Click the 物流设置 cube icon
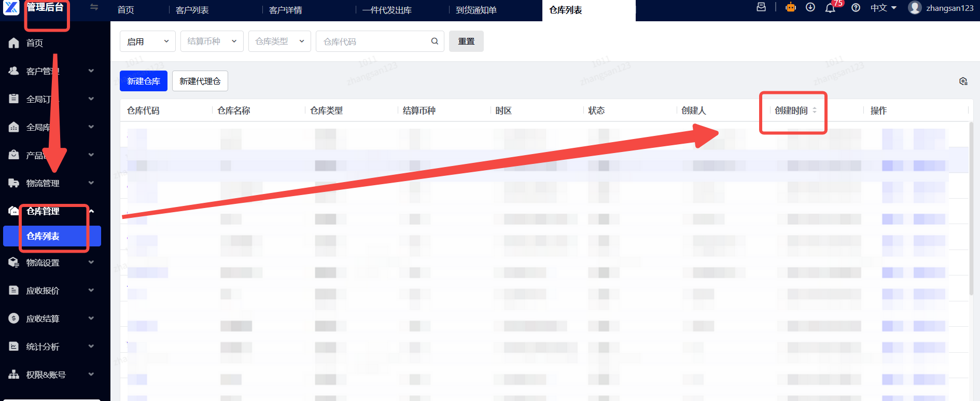Viewport: 980px width, 401px height. point(14,262)
